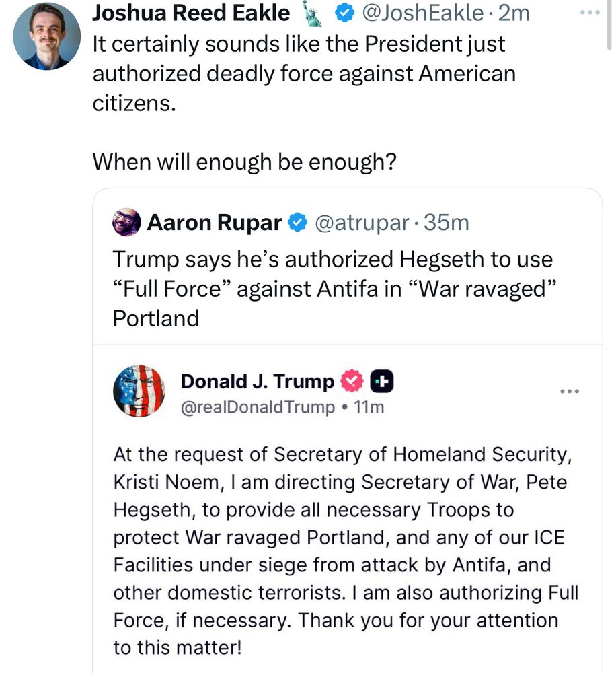The width and height of the screenshot is (616, 673).
Task: Open Donald J. Trump's flag avatar
Action: (x=139, y=392)
